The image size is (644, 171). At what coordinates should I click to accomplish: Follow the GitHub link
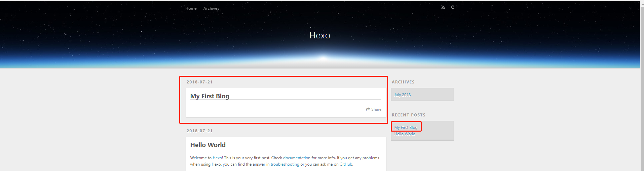(x=346, y=164)
